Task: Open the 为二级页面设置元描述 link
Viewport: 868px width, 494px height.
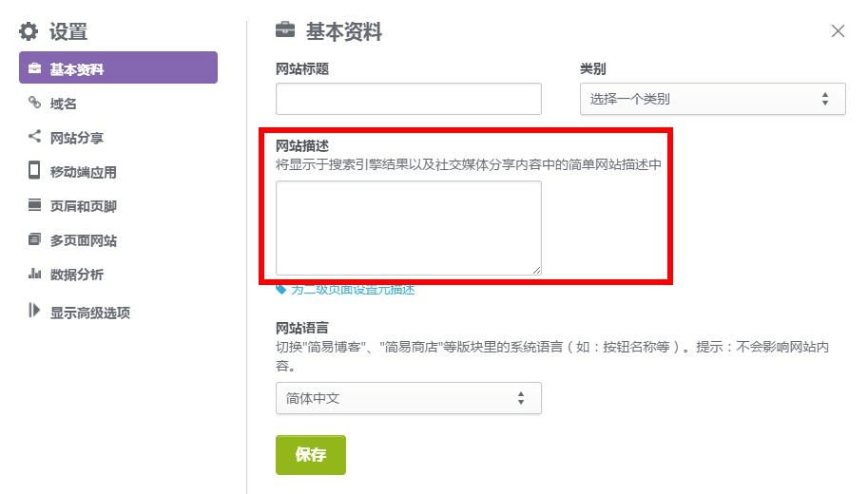Action: point(353,290)
